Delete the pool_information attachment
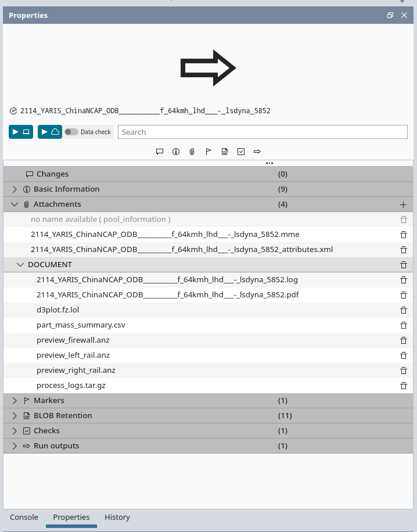Viewport: 417px width, 532px height. 404,220
